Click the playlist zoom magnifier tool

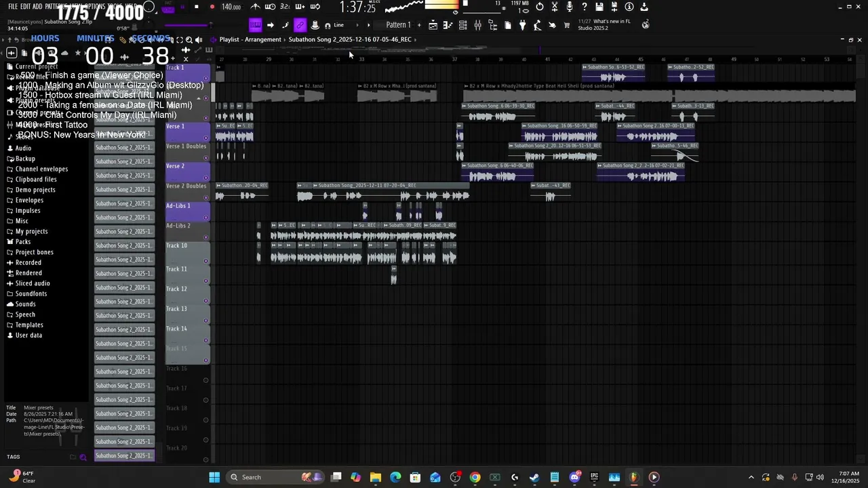pos(189,40)
